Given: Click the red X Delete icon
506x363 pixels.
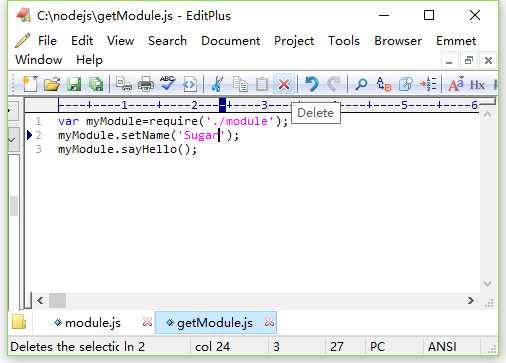Looking at the screenshot, I should coord(284,84).
